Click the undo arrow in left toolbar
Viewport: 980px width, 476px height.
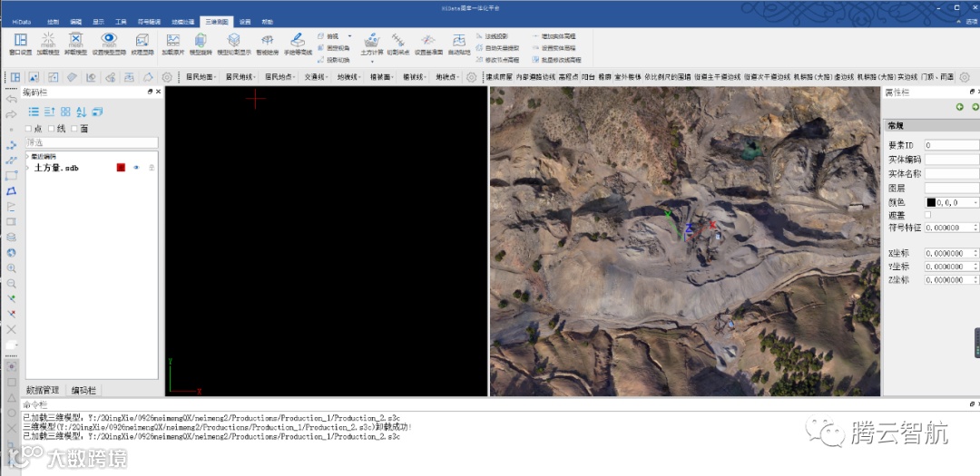pyautogui.click(x=11, y=99)
